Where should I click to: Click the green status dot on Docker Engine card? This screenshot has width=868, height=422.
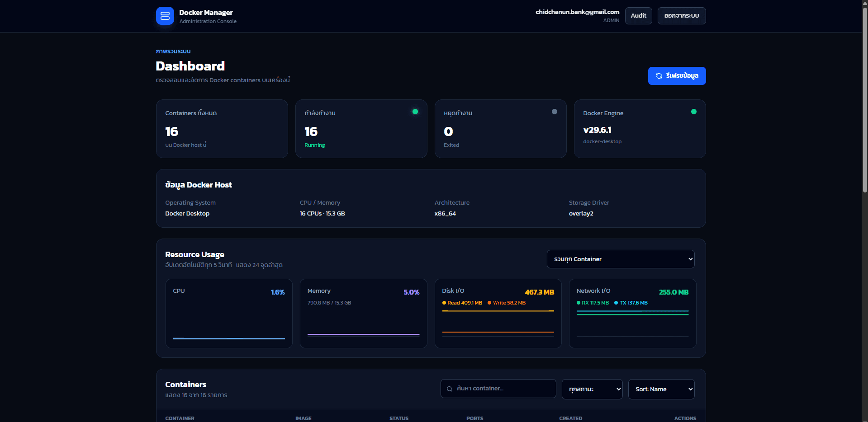(694, 112)
